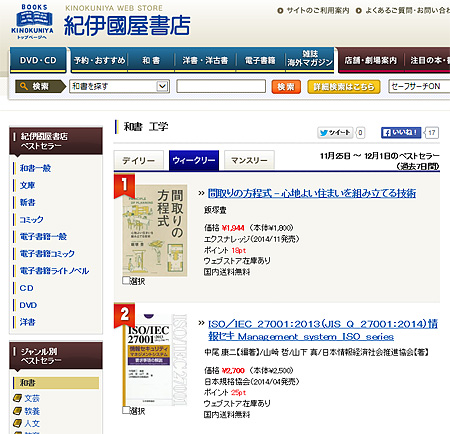450x434 pixels.
Task: Open the 教養 genre link
Action: 32,411
